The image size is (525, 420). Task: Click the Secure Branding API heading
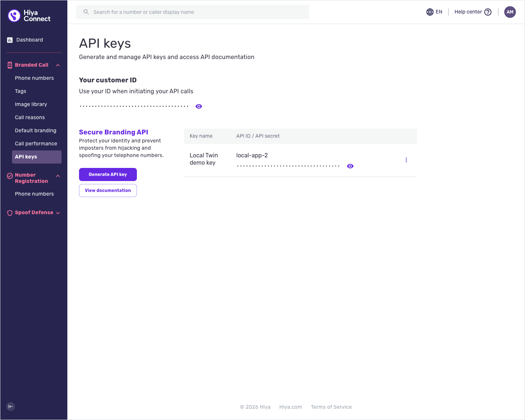point(114,132)
